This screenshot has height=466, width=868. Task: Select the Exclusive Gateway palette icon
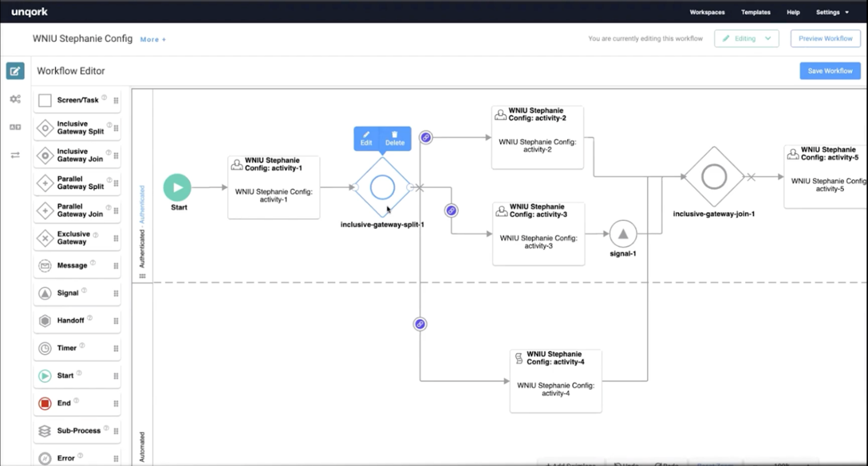click(x=45, y=238)
